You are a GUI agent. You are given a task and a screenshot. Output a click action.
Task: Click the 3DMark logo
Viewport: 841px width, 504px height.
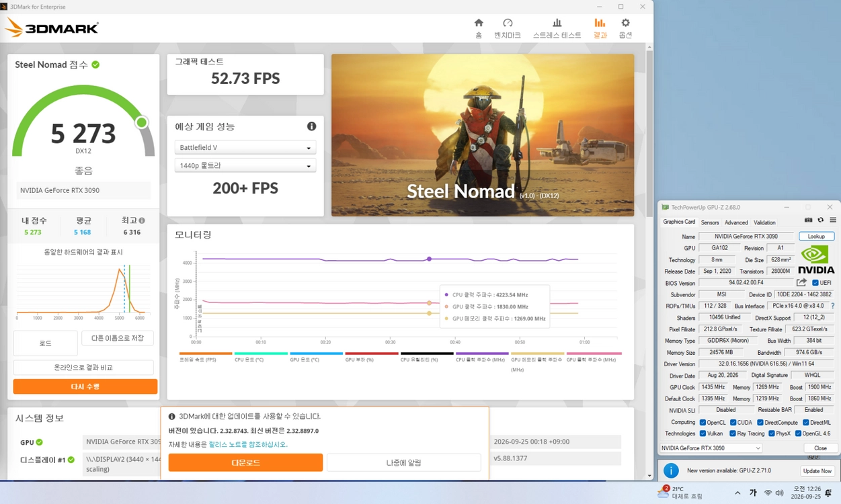[x=52, y=28]
